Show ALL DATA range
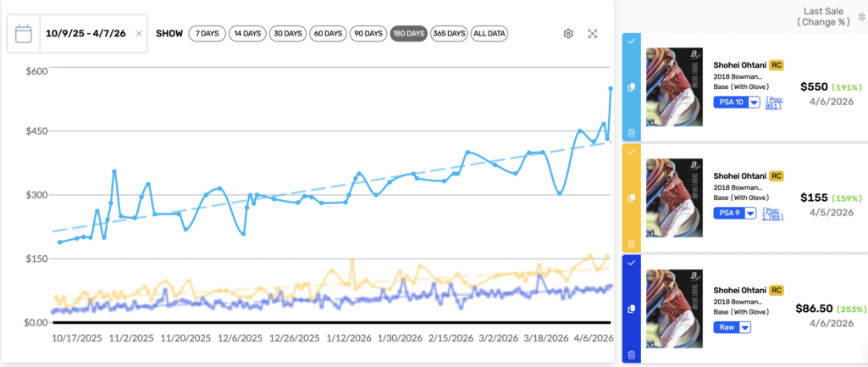The height and width of the screenshot is (367, 868). (490, 34)
